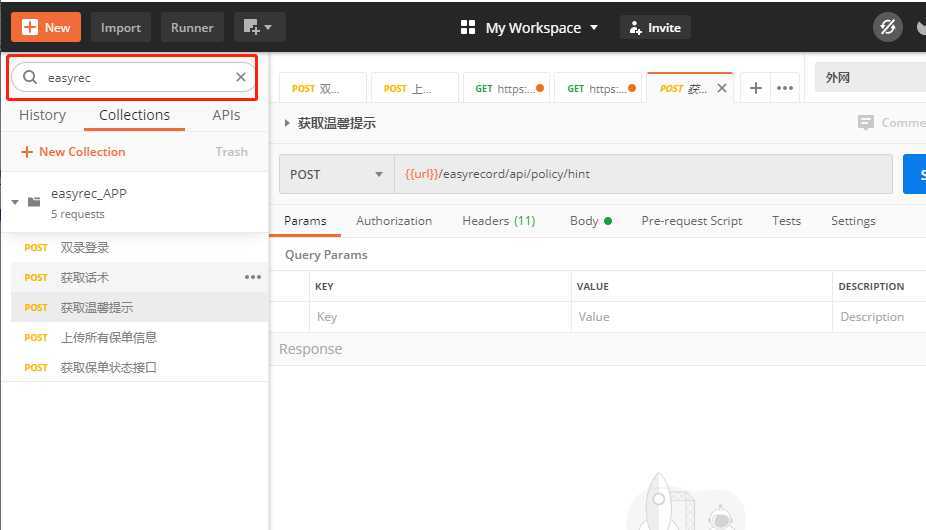The width and height of the screenshot is (926, 530).
Task: Click the query param Value field
Action: (x=702, y=317)
